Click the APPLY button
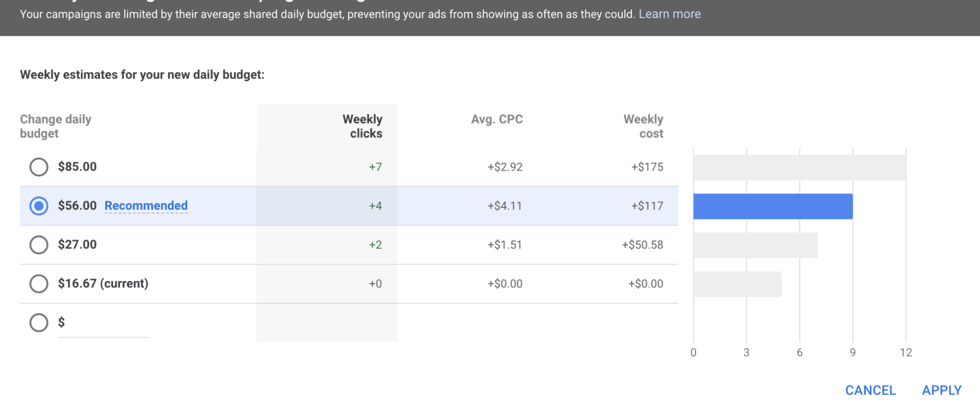The image size is (980, 410). coord(942,390)
